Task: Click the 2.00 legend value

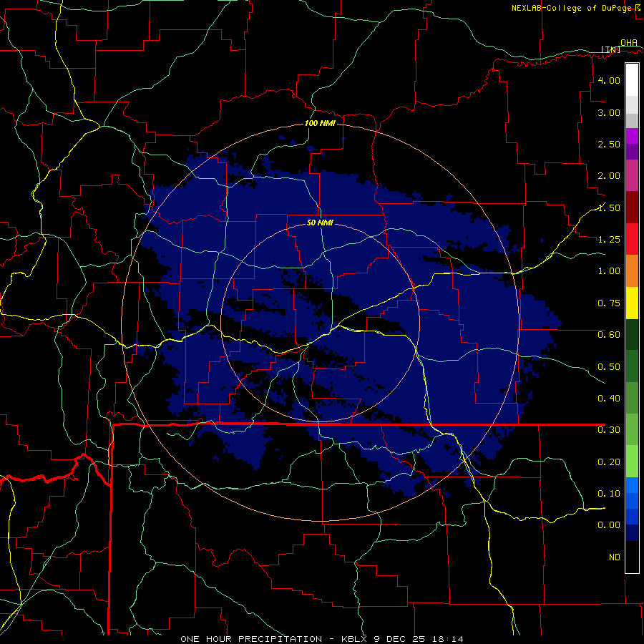Action: pos(609,176)
